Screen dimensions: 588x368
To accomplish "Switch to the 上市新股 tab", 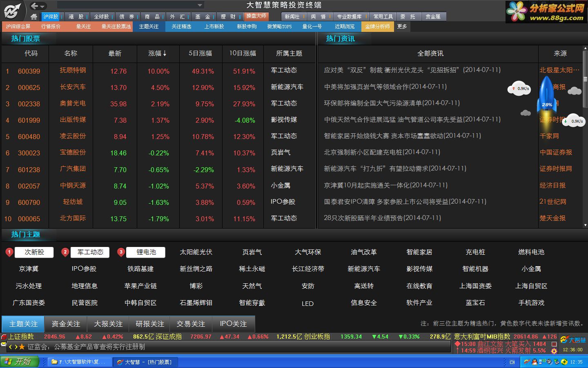I will click(214, 26).
